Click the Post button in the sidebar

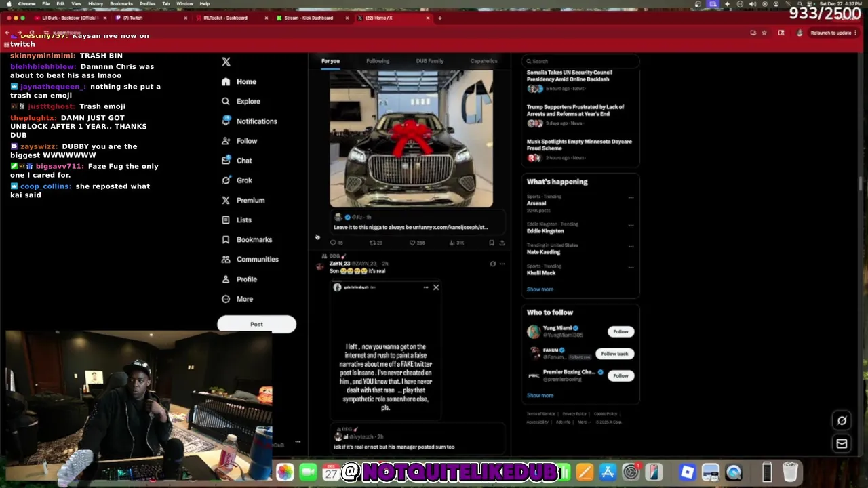click(x=256, y=324)
